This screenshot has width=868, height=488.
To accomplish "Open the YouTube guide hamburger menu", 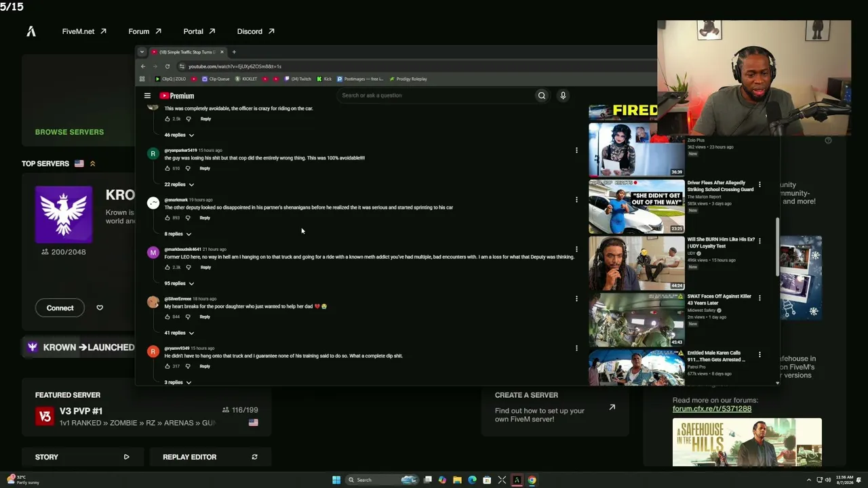I will click(x=147, y=96).
